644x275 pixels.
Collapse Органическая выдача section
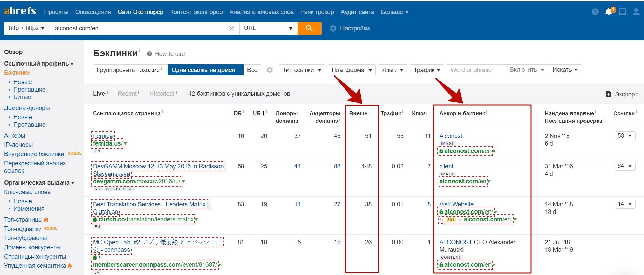(39, 183)
